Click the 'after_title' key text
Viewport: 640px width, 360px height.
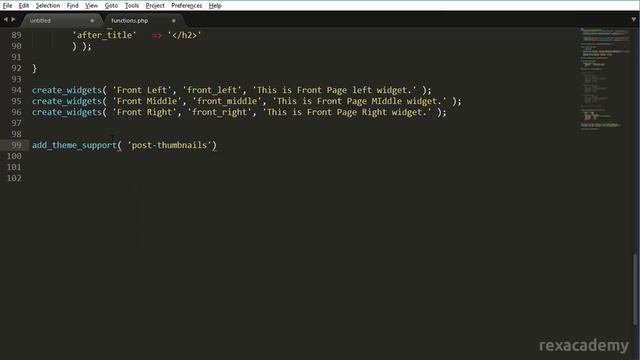(x=104, y=35)
